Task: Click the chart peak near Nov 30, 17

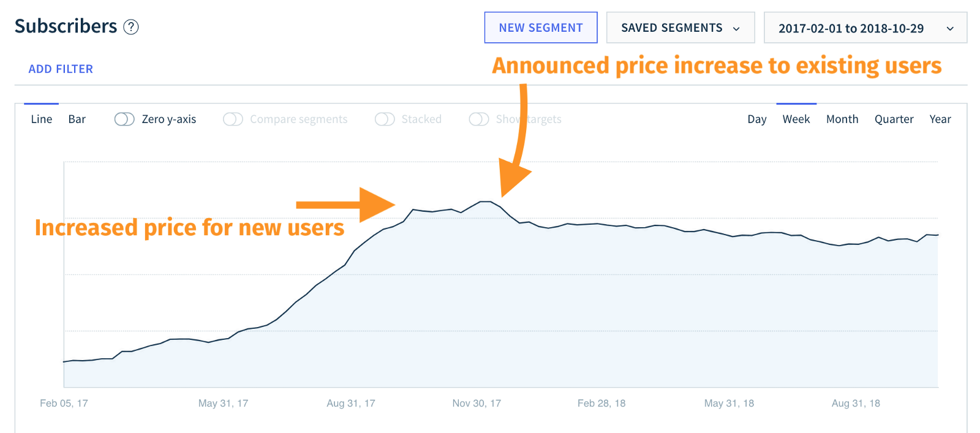Action: click(x=486, y=201)
